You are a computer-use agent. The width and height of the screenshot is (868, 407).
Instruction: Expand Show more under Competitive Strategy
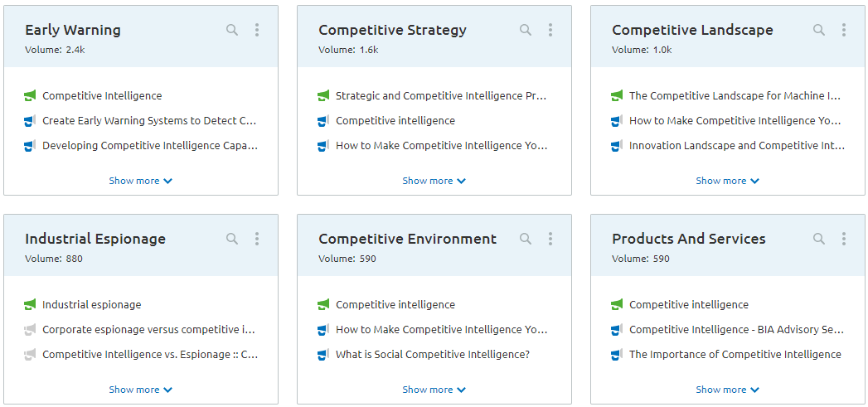click(x=434, y=181)
